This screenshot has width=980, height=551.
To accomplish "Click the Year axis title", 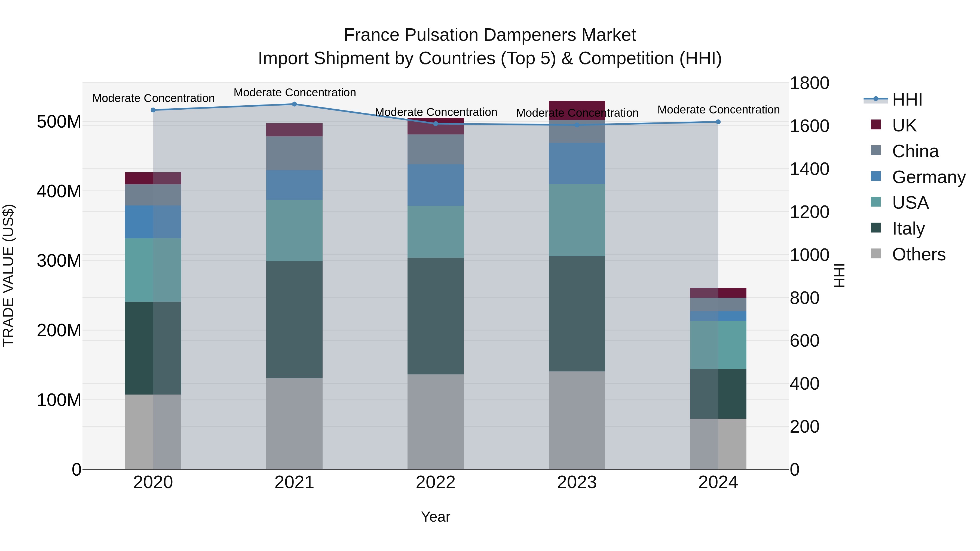I will [x=436, y=517].
